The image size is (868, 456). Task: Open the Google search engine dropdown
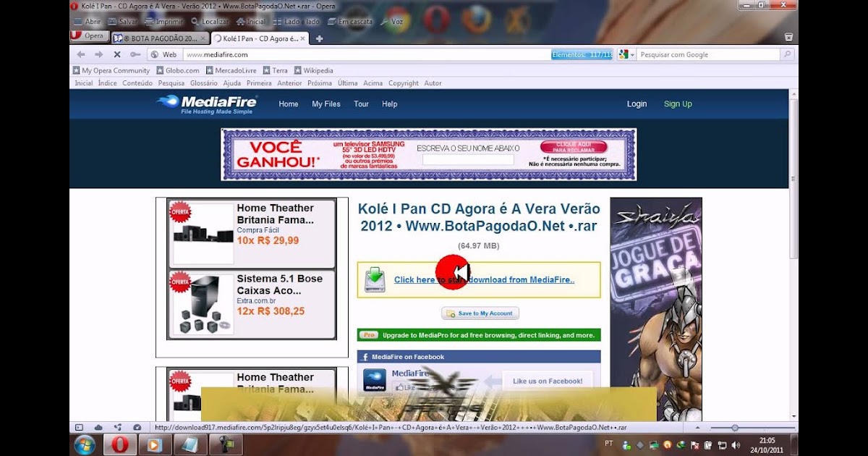626,54
